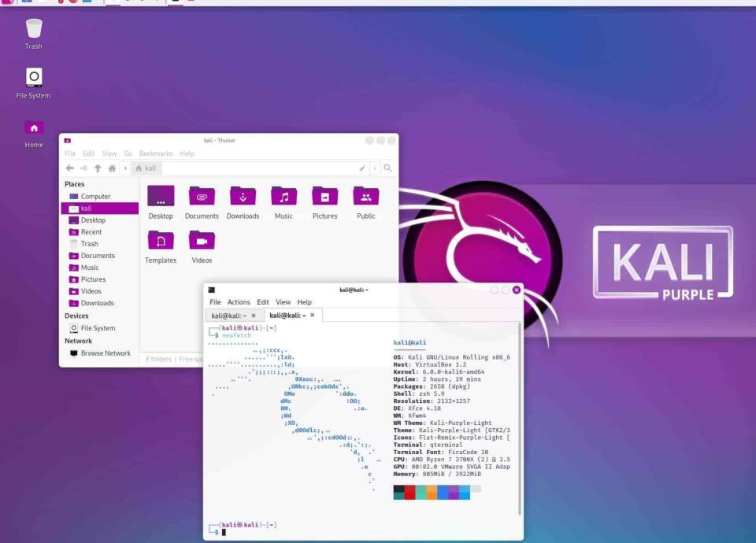756x543 pixels.
Task: Click the "neofetch" command text in the terminal
Action: point(237,335)
